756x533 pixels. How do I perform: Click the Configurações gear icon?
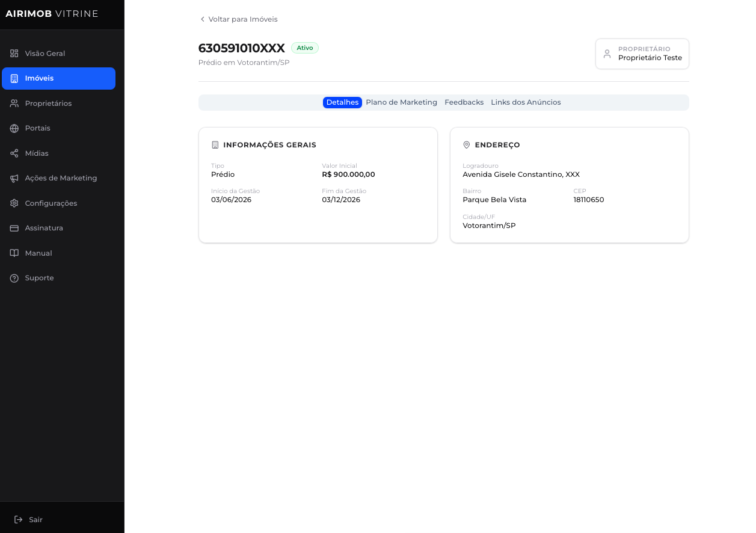coord(14,203)
